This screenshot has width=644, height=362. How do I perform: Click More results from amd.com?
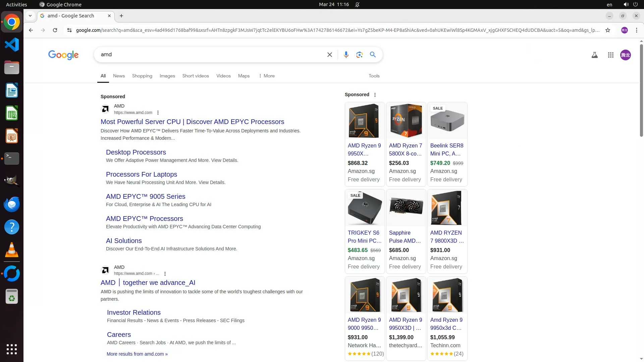[137, 354]
